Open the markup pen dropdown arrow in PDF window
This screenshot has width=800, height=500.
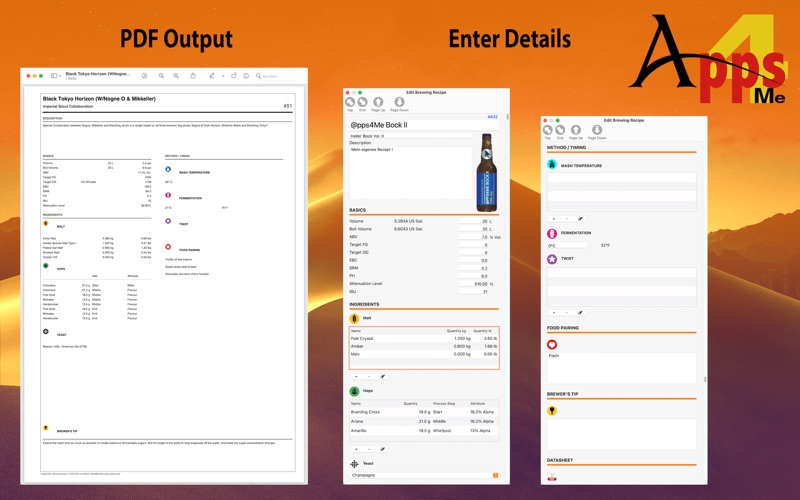coord(222,76)
